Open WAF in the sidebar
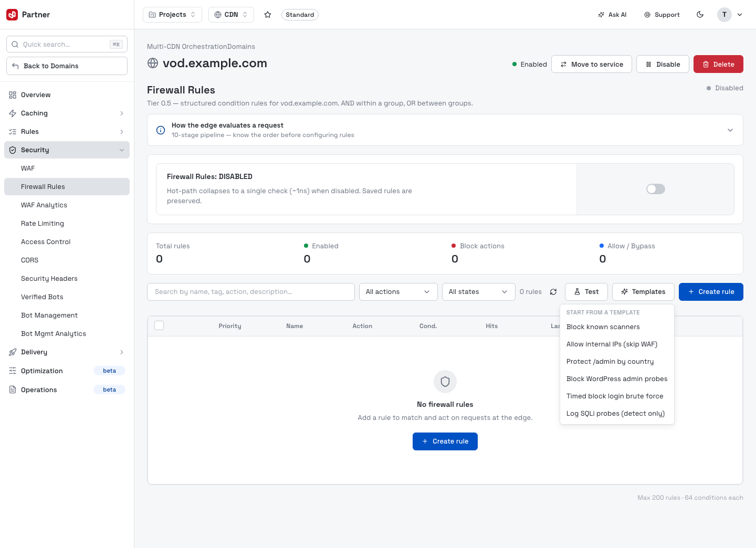 click(67, 168)
